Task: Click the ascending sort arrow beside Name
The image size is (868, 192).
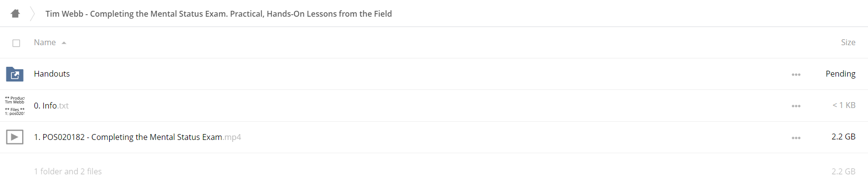Action: pos(64,43)
